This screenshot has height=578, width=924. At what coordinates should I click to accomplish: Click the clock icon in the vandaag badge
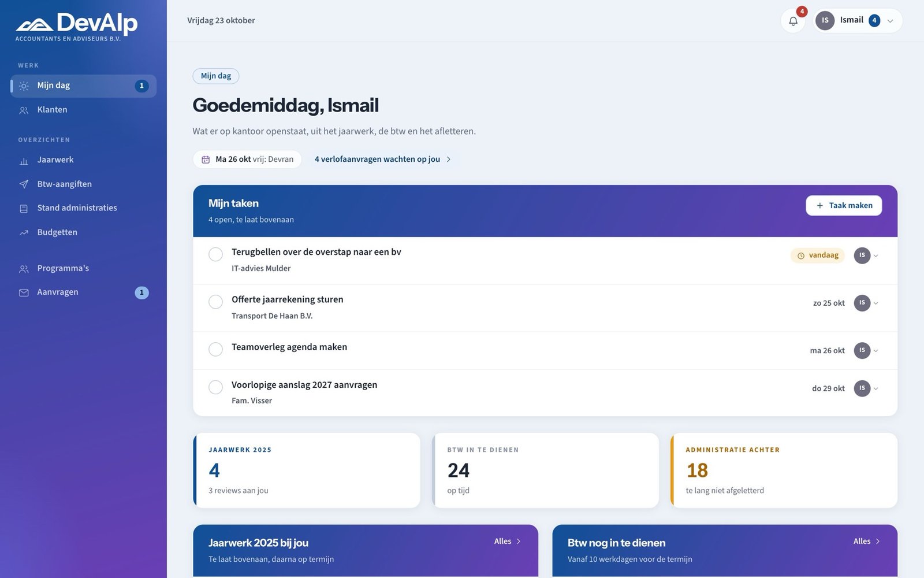[801, 255]
